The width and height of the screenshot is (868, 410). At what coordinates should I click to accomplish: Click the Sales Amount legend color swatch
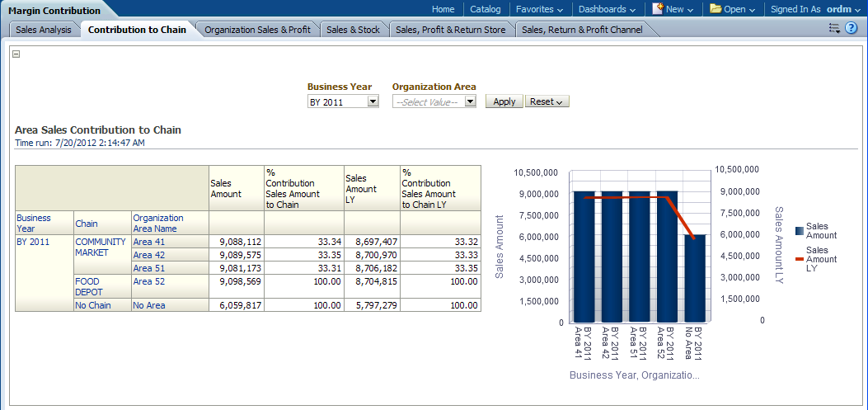(800, 231)
